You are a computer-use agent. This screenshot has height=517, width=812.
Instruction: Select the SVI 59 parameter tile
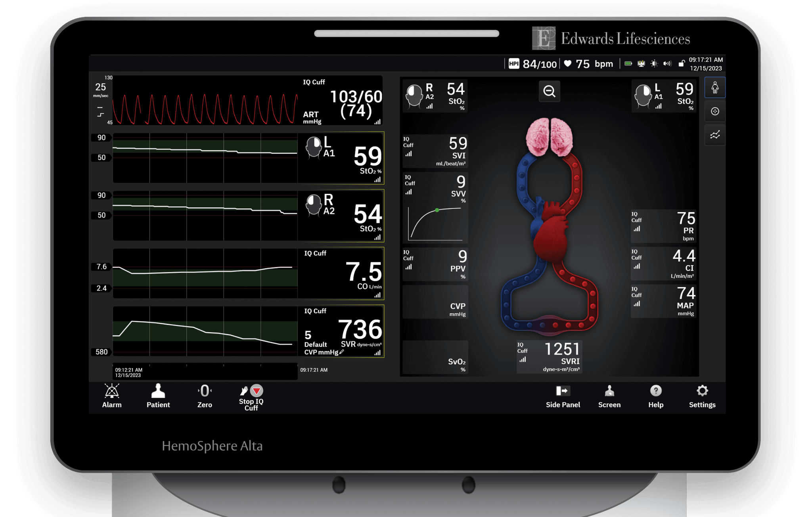(435, 151)
